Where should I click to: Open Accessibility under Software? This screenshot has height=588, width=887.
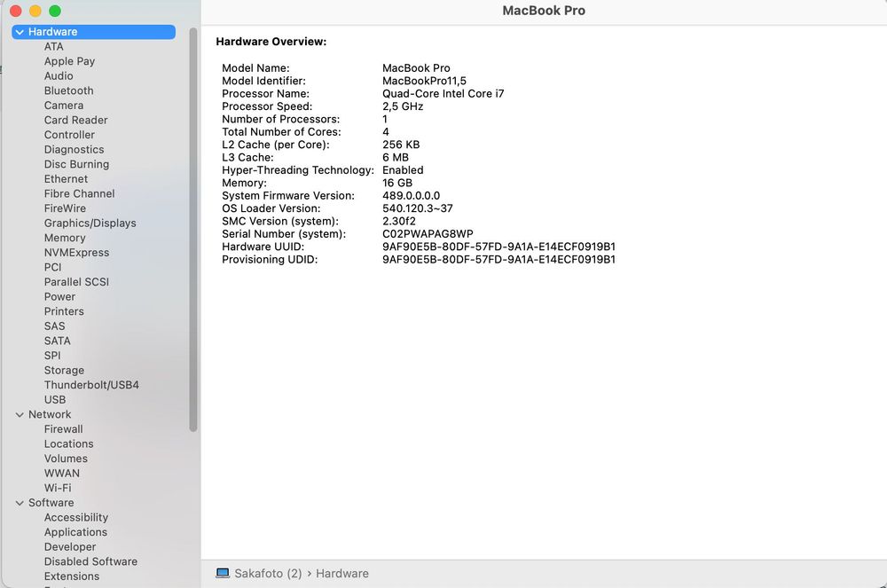pyautogui.click(x=75, y=517)
